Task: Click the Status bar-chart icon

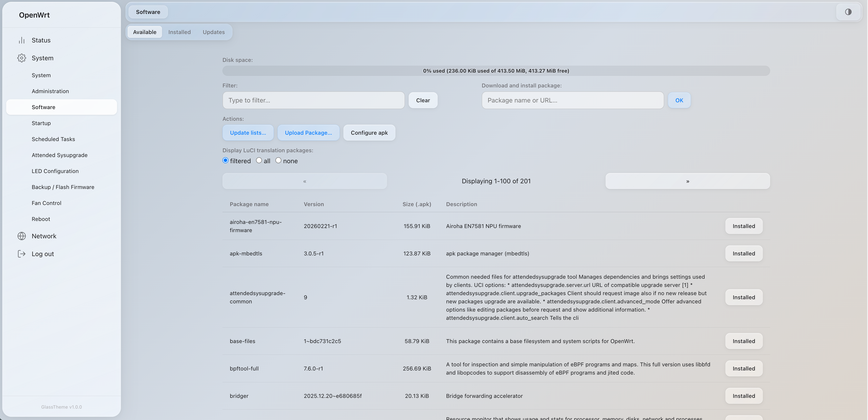Action: (x=22, y=40)
